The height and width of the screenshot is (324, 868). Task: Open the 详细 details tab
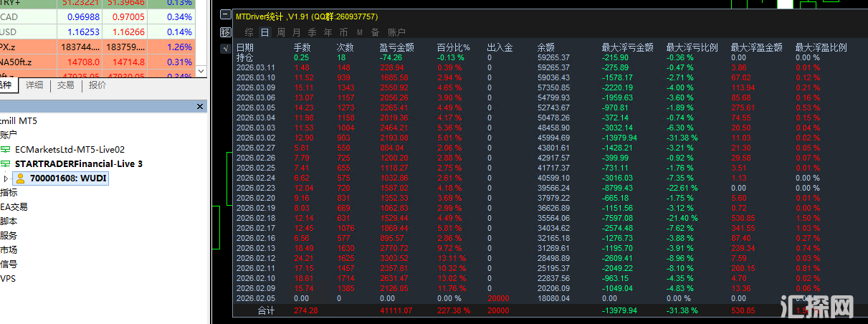(x=34, y=85)
